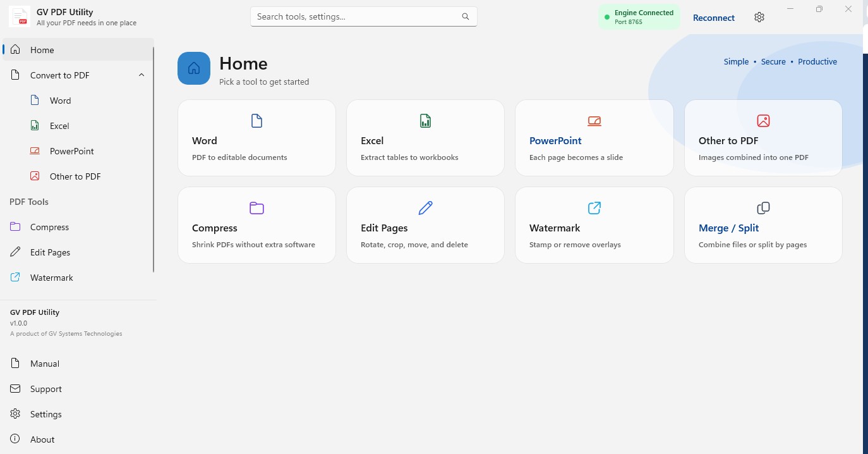Click "Pick a tool to get started" subtitle
The image size is (868, 454).
pos(264,82)
